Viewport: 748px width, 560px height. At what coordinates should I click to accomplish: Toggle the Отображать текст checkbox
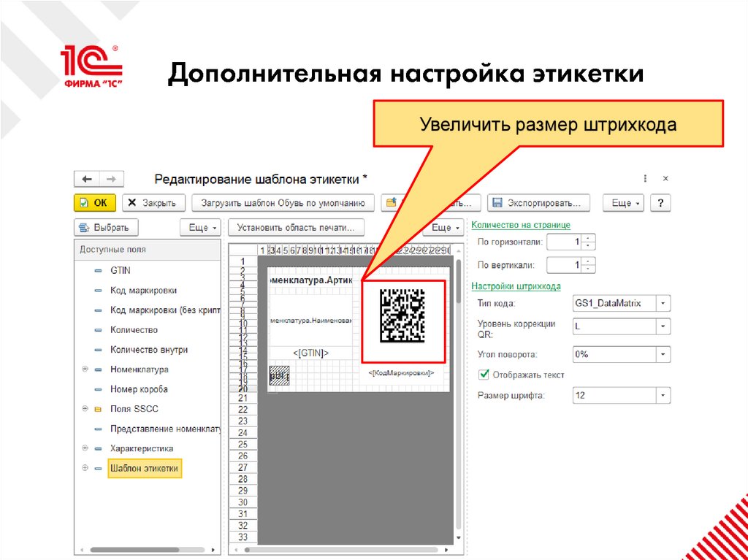[x=484, y=375]
